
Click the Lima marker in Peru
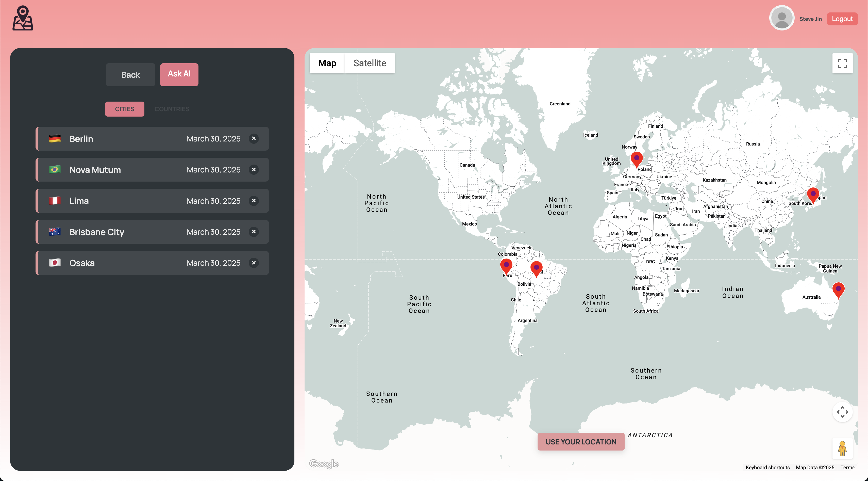506,266
